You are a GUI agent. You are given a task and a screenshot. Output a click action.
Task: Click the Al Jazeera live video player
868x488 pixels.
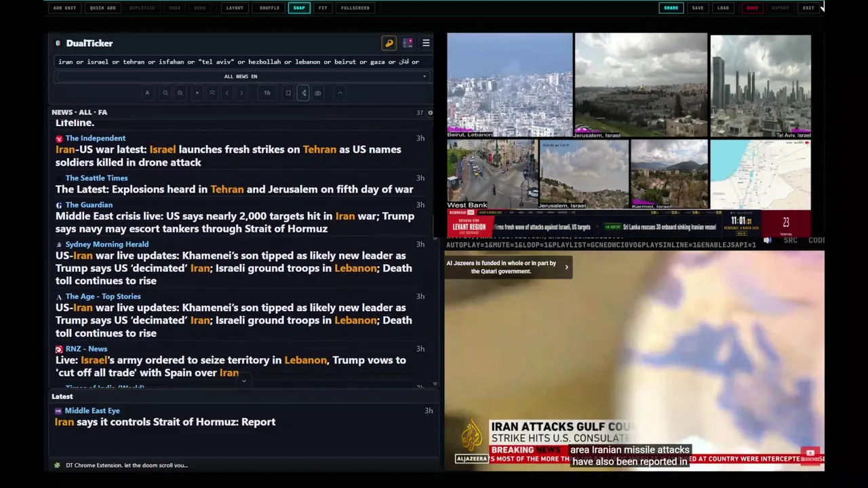(x=634, y=361)
